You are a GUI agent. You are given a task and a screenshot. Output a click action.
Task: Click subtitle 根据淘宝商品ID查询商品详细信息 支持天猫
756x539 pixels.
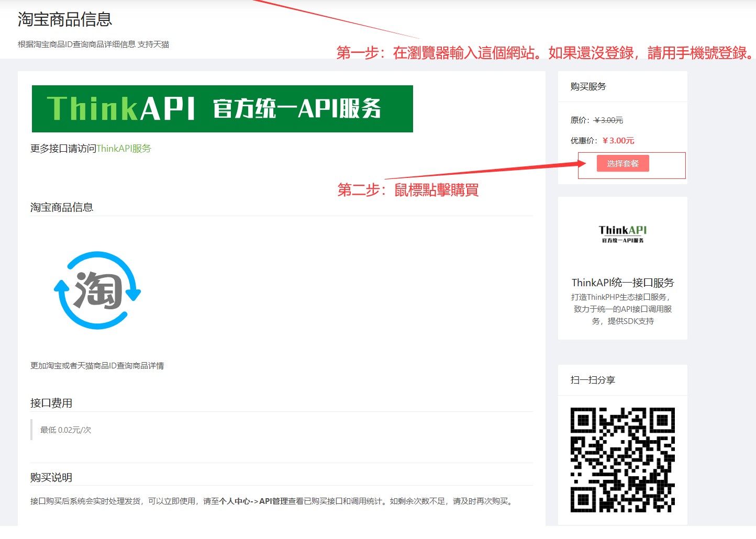click(93, 44)
